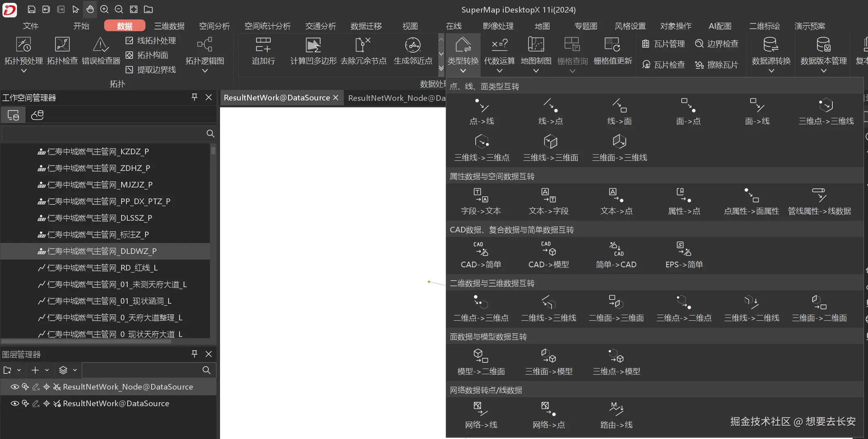Pick the 线->面 conversion tool
Image resolution: width=868 pixels, height=439 pixels.
[619, 111]
